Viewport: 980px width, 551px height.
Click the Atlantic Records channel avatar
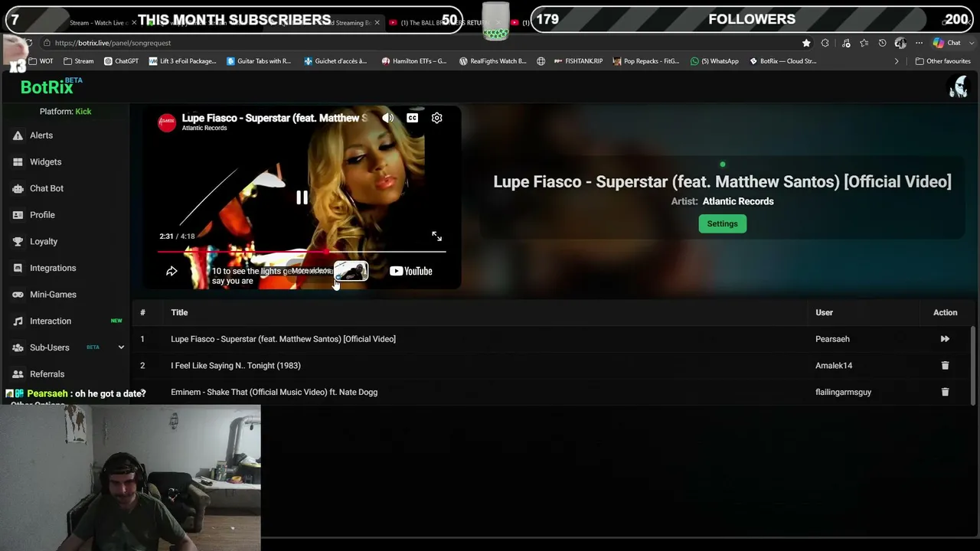[167, 122]
